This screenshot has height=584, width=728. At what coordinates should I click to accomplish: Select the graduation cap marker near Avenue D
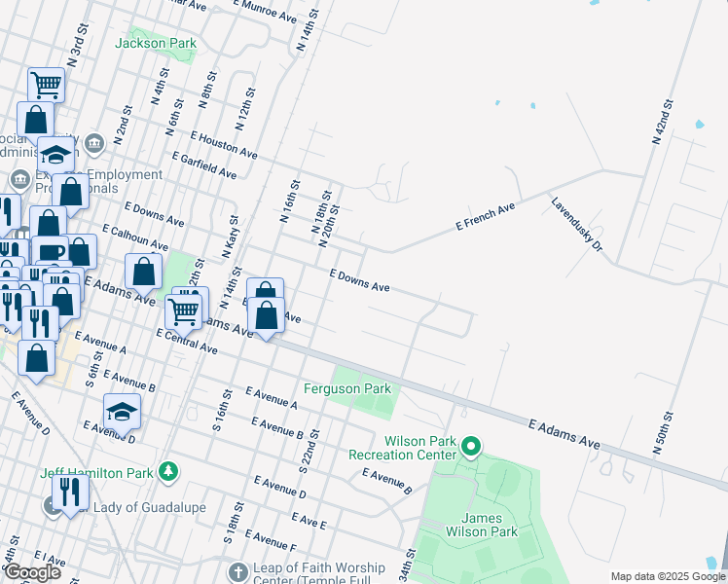[122, 412]
